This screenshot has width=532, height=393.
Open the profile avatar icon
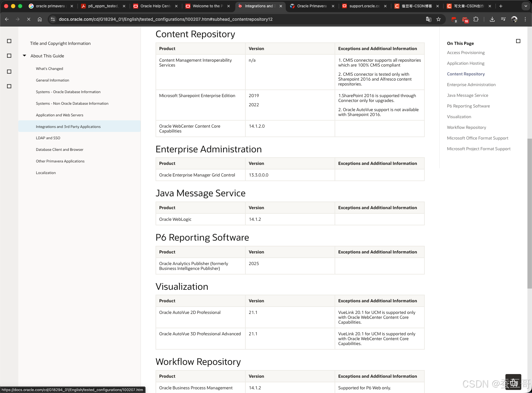(514, 19)
